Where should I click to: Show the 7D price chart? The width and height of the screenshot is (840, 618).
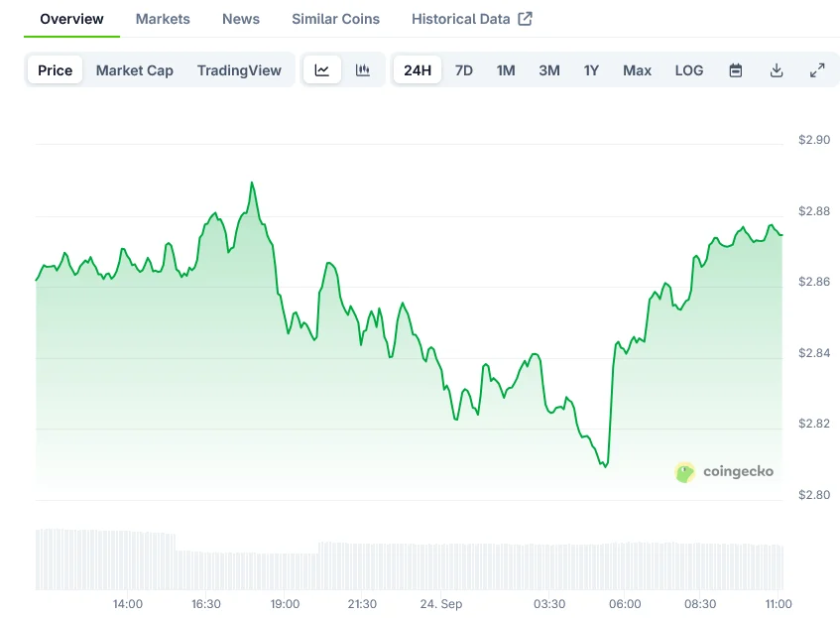463,69
